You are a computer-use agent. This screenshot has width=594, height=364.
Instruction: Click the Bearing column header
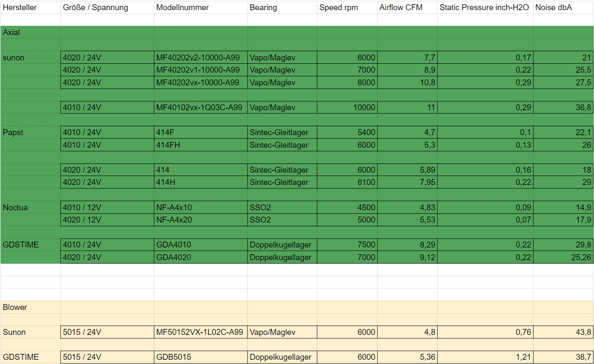(282, 8)
